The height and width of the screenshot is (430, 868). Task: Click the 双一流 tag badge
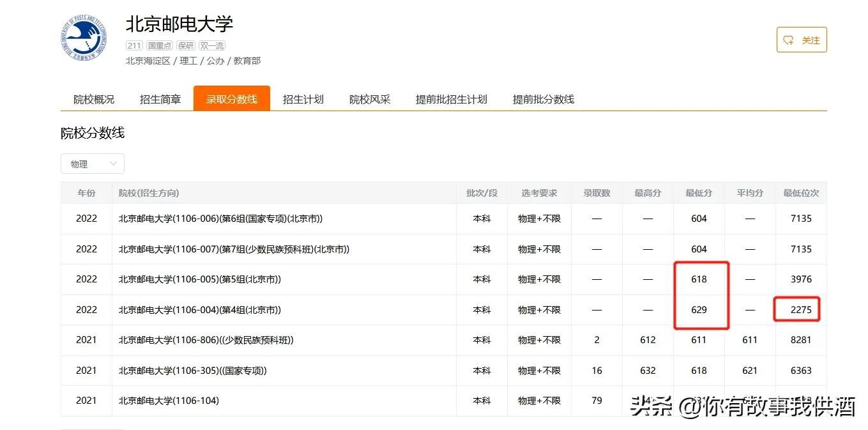coord(211,45)
